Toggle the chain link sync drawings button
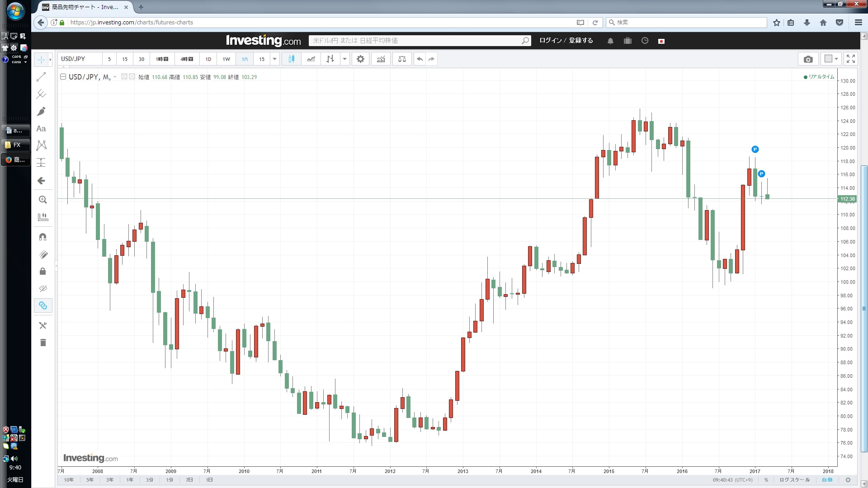 [42, 306]
